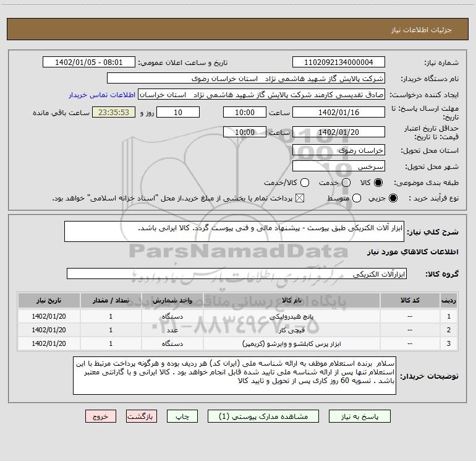Click the جزئیات اطلاعات نیاز header title
Image resolution: width=476 pixels, height=461 pixels.
point(422,30)
